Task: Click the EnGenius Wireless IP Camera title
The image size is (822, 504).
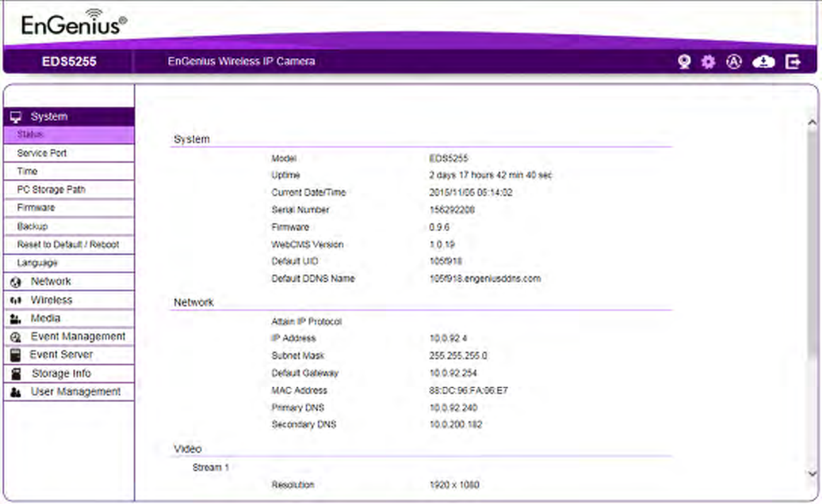Action: [x=241, y=62]
